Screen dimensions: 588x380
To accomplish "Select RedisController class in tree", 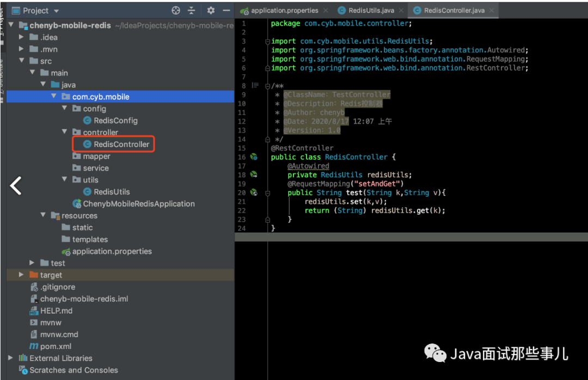I will [x=121, y=144].
